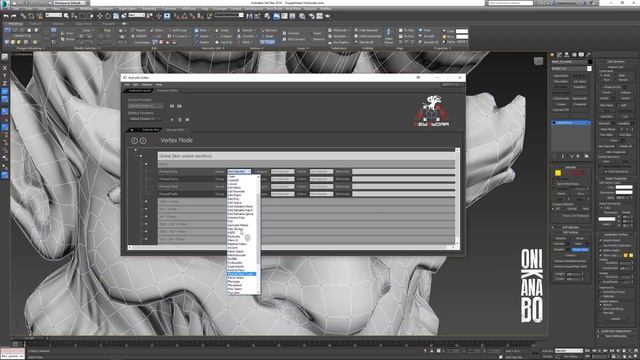The width and height of the screenshot is (640, 360).
Task: Select the Select and Link tool
Action: [23, 16]
